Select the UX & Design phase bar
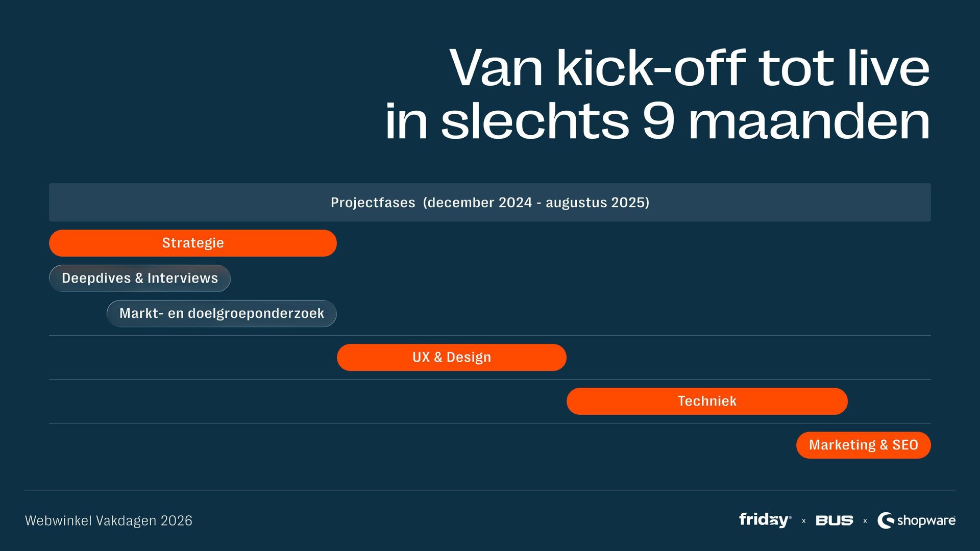 coord(451,357)
